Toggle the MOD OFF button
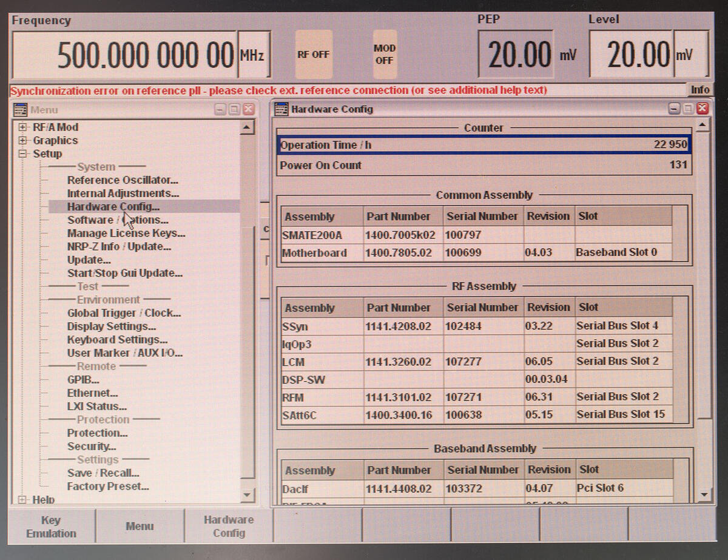Viewport: 728px width, 560px height. (385, 54)
